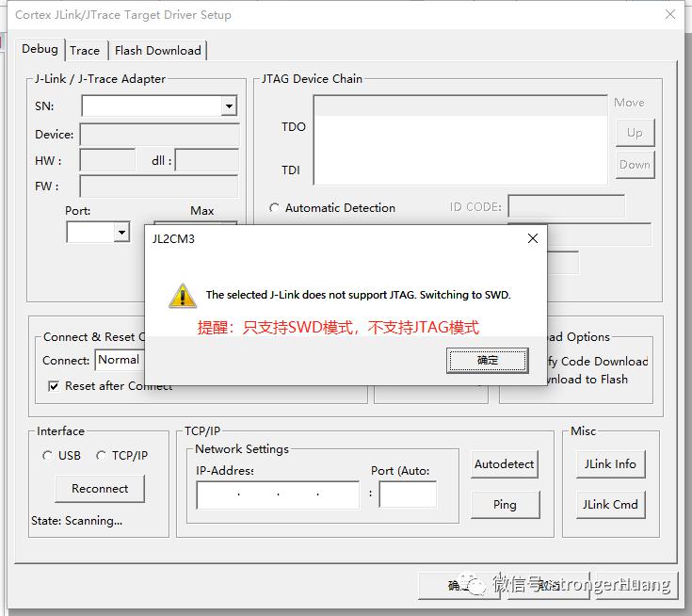
Task: Open JLink Info
Action: coord(610,464)
